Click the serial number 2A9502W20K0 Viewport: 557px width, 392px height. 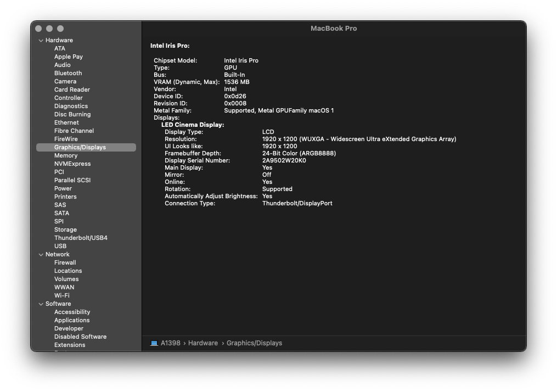[284, 160]
